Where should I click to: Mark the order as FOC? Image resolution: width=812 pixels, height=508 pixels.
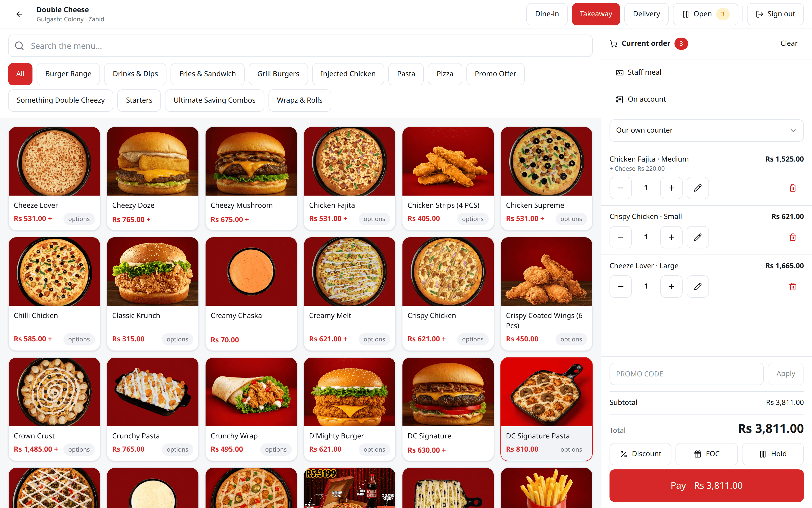pyautogui.click(x=706, y=454)
